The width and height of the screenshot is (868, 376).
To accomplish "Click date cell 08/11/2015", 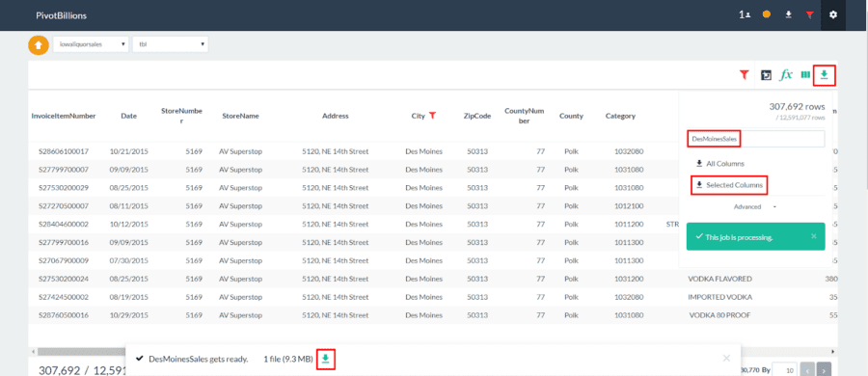I will [129, 206].
